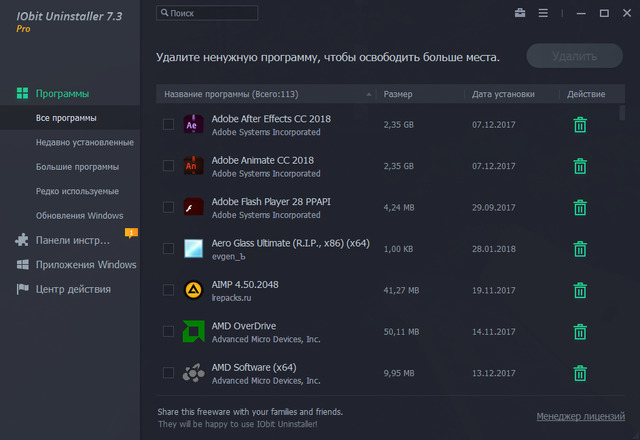Sort list by Размер column header
The image size is (640, 440).
[397, 95]
